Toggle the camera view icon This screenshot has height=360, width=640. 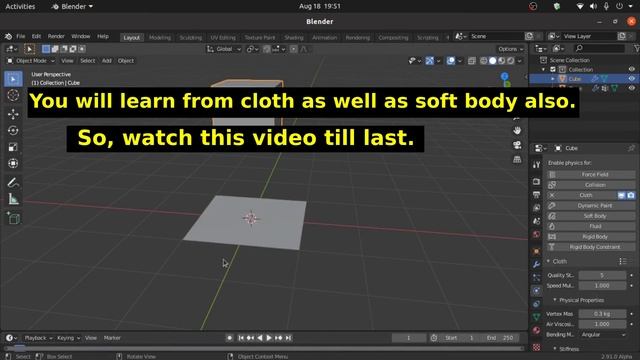coord(517,145)
